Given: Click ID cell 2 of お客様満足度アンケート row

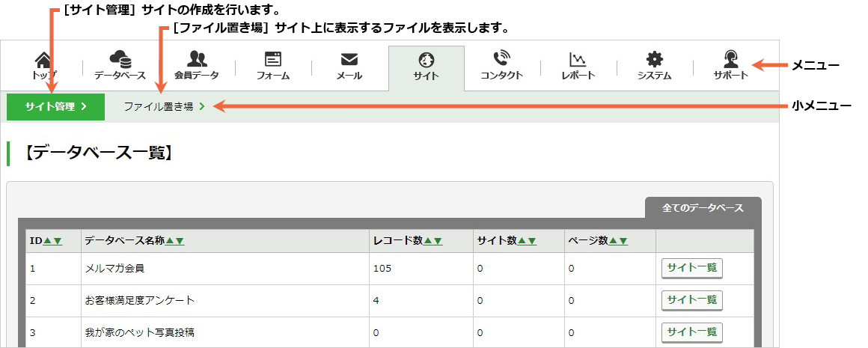Looking at the screenshot, I should pyautogui.click(x=53, y=300).
